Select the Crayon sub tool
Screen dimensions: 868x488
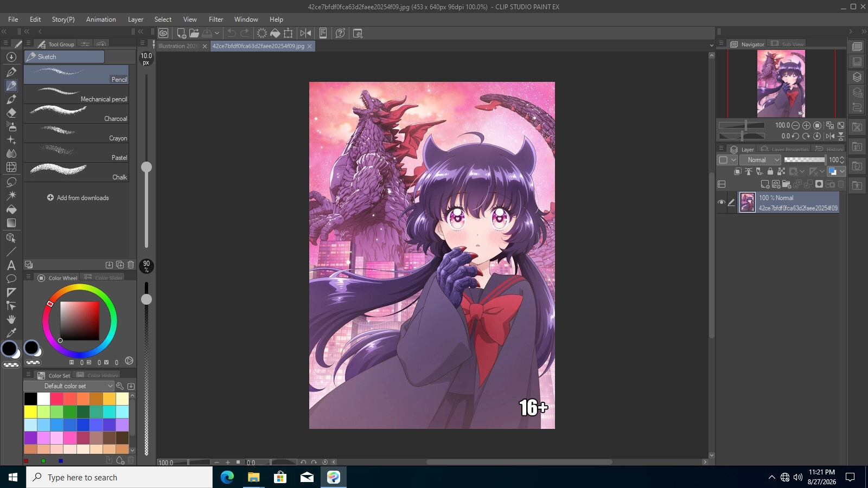pos(76,133)
